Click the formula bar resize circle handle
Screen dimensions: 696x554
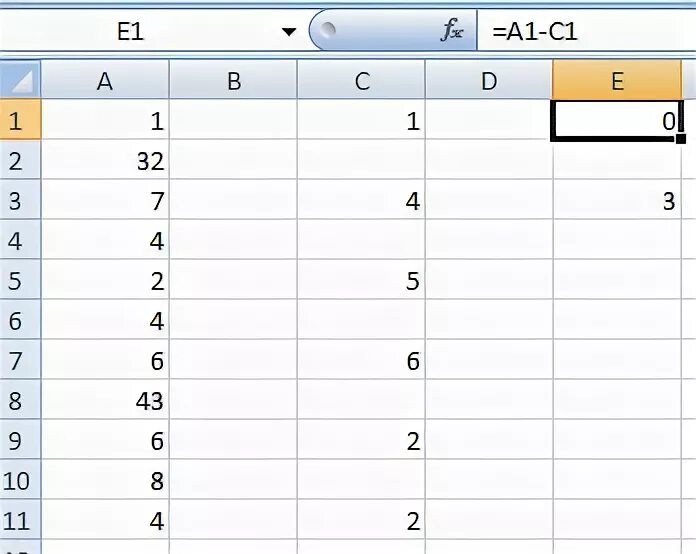coord(328,30)
